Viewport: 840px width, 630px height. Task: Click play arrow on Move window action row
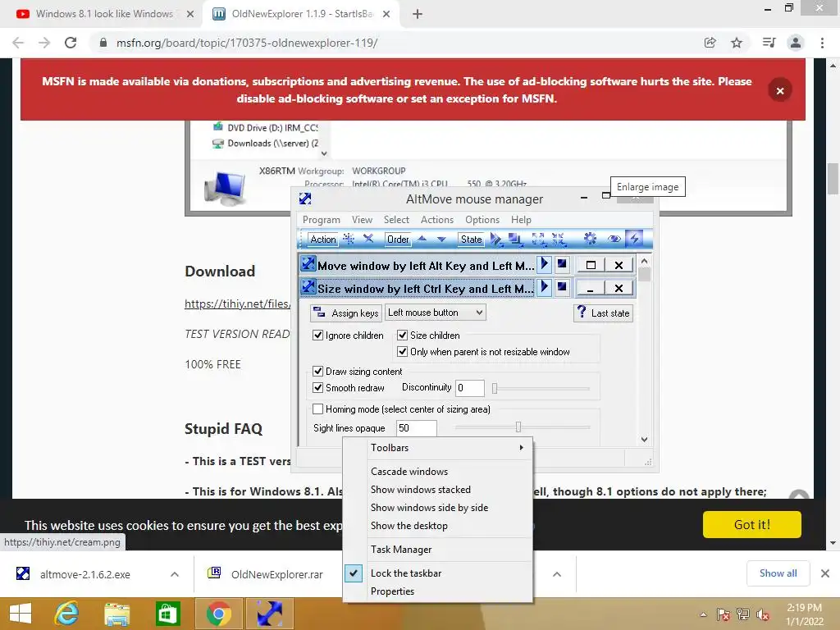545,264
